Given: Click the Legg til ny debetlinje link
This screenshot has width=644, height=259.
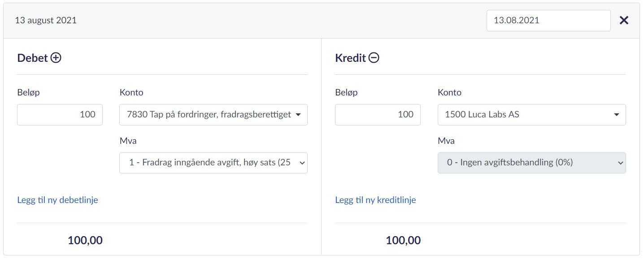Looking at the screenshot, I should pos(57,200).
